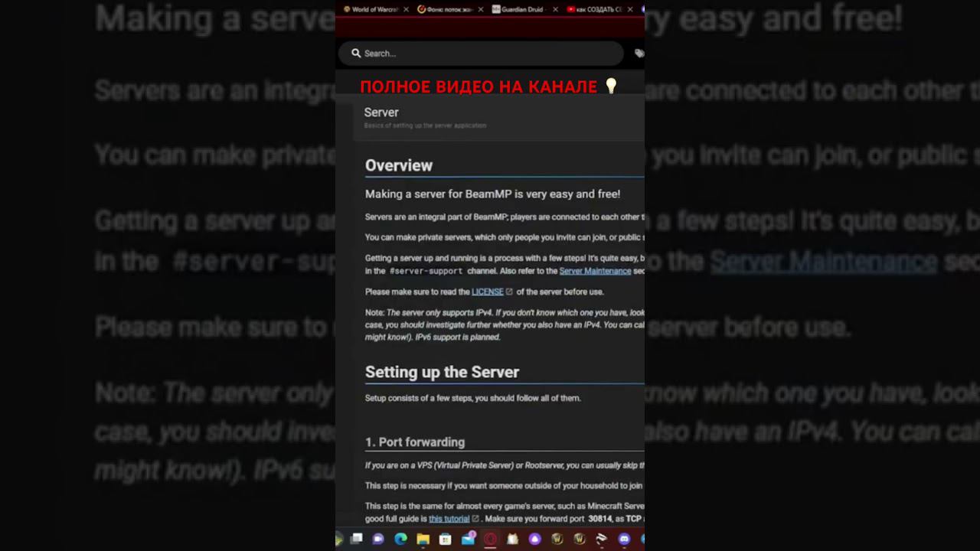Open Microsoft Edge from the taskbar

400,539
